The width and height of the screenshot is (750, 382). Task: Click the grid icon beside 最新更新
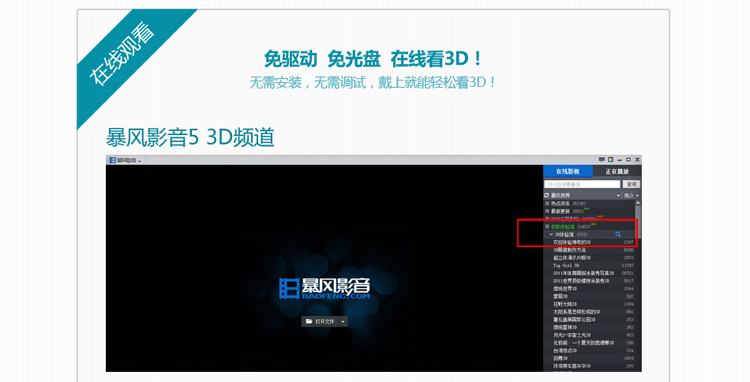(547, 211)
